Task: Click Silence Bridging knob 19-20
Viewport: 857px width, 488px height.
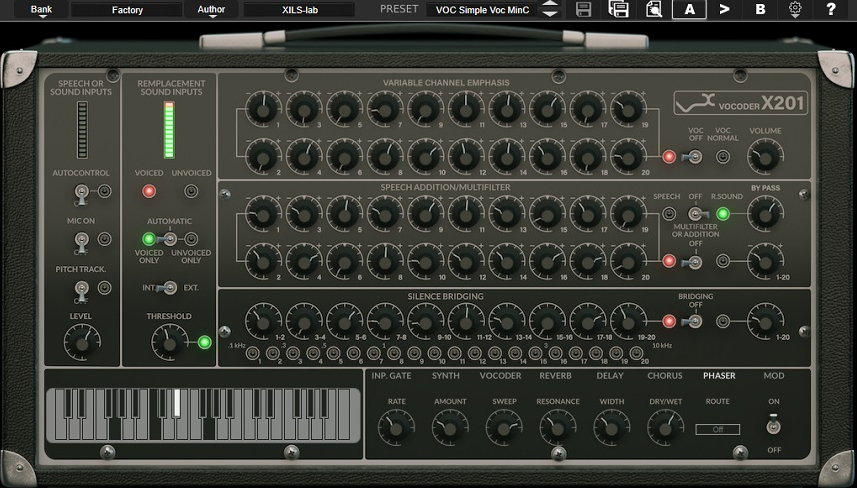Action: (x=629, y=322)
